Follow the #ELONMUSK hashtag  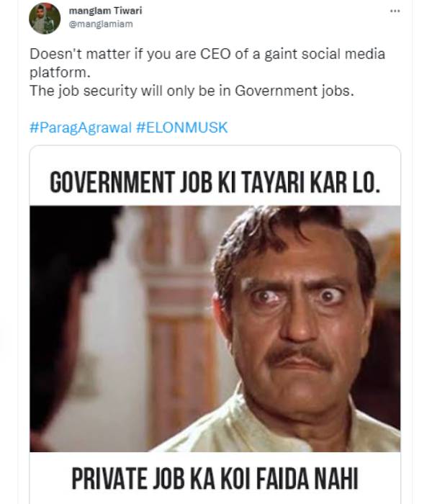point(182,127)
